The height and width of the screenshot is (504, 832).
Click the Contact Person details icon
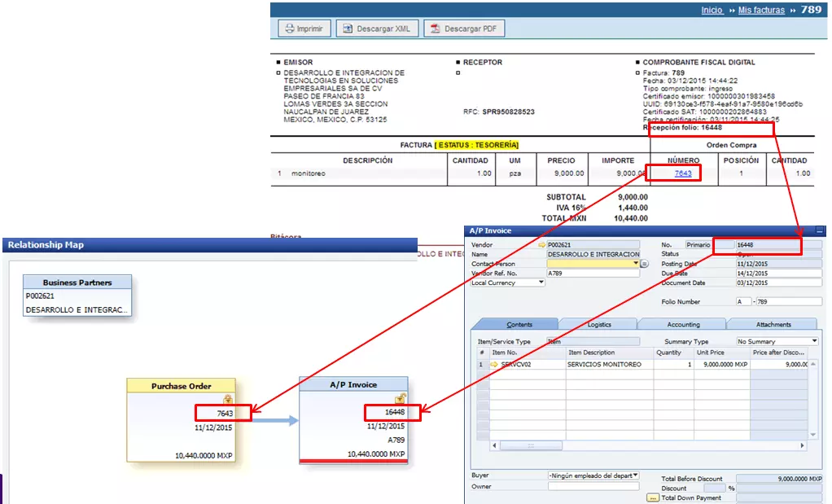click(644, 264)
